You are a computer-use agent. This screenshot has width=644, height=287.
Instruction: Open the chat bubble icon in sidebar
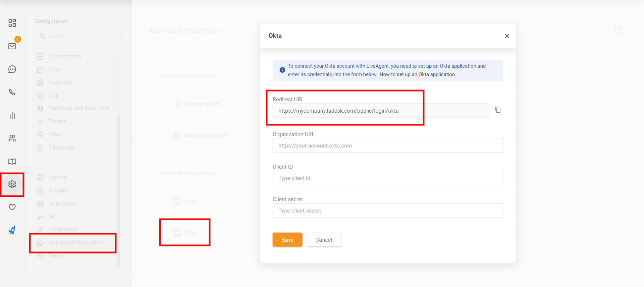[x=12, y=69]
